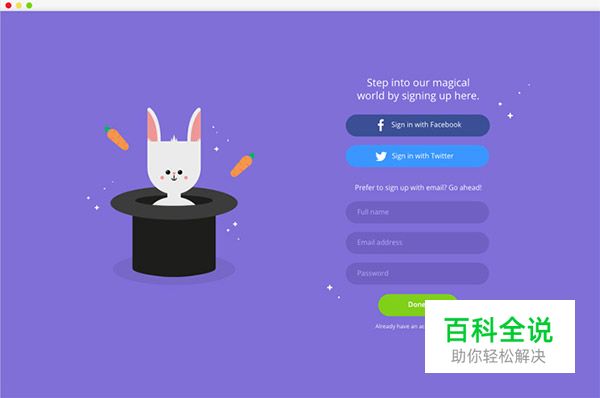Close the window with the red button

coord(8,5)
